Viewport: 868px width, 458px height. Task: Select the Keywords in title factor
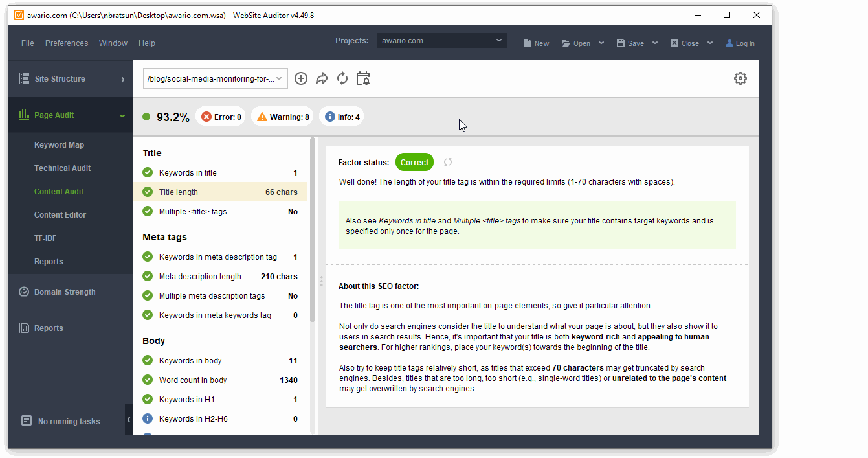click(220, 173)
